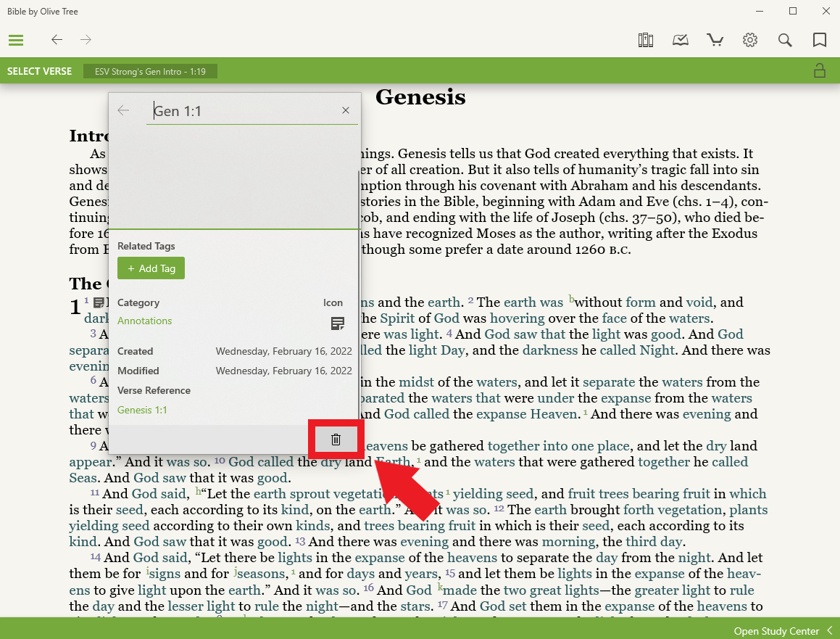Open the bookmark ribbon icon
The height and width of the screenshot is (639, 840).
tap(820, 40)
